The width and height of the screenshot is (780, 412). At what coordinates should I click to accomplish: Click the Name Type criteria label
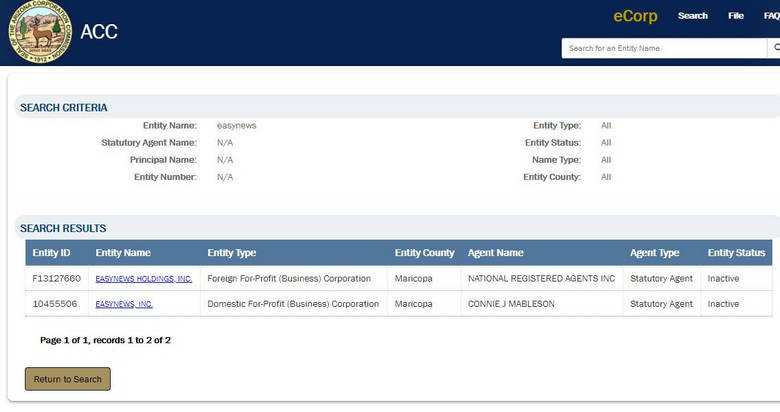(556, 160)
